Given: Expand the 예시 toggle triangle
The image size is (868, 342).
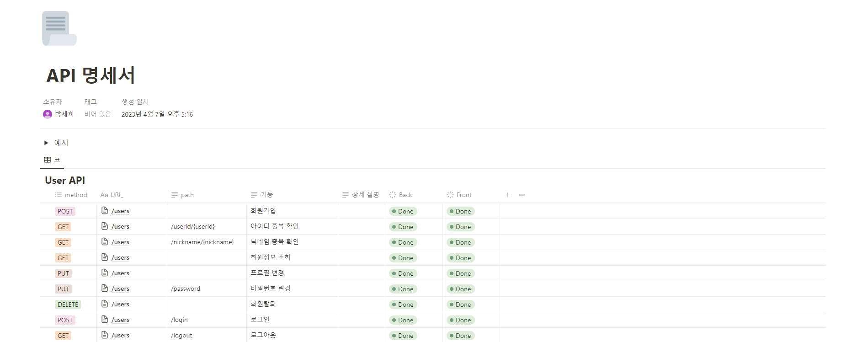Looking at the screenshot, I should click(46, 143).
